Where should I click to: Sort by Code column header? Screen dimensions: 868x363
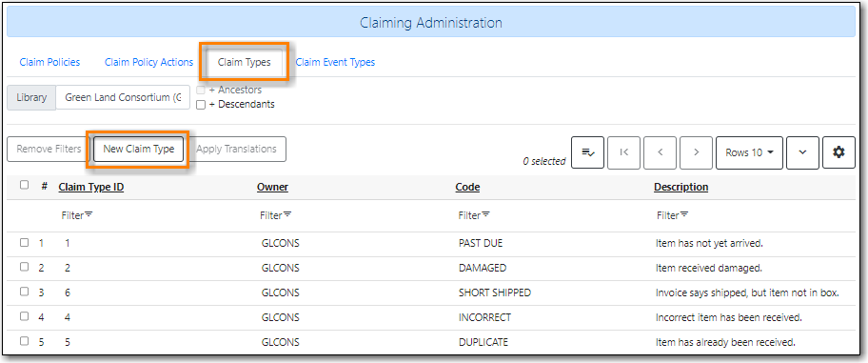467,188
